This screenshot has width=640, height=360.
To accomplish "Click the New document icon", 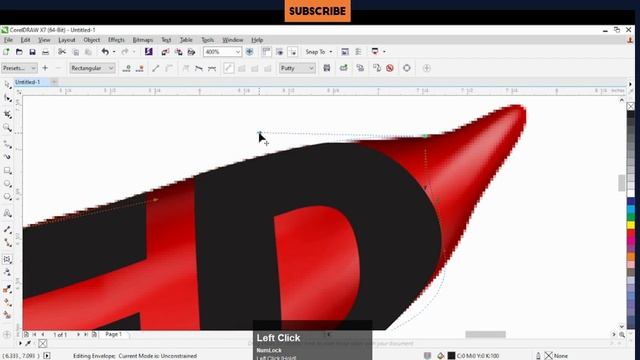I will [6, 52].
